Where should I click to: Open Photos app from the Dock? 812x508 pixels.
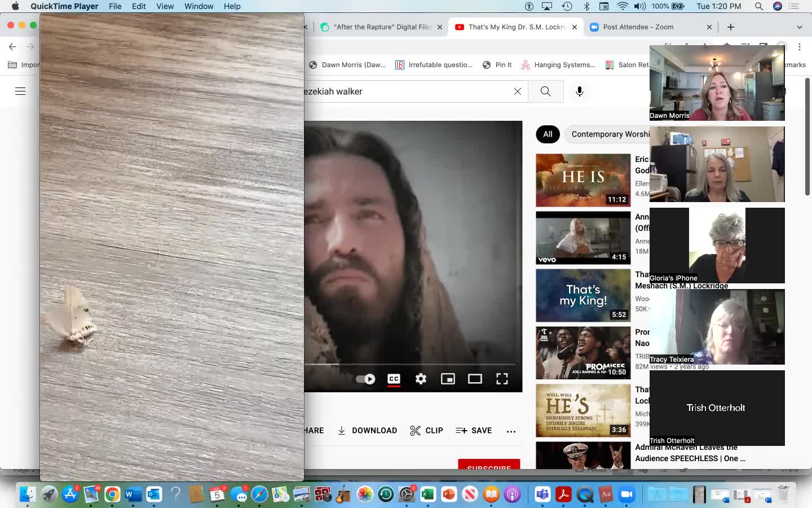[x=365, y=494]
